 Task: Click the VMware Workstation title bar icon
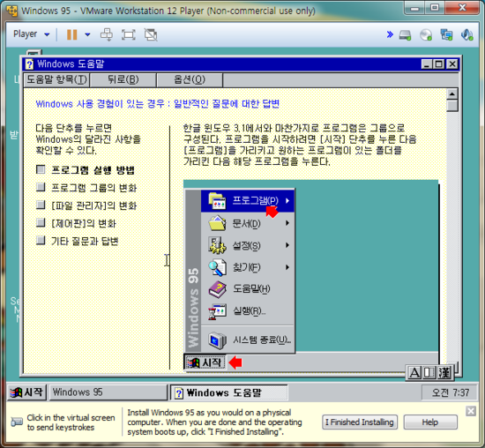(x=11, y=11)
